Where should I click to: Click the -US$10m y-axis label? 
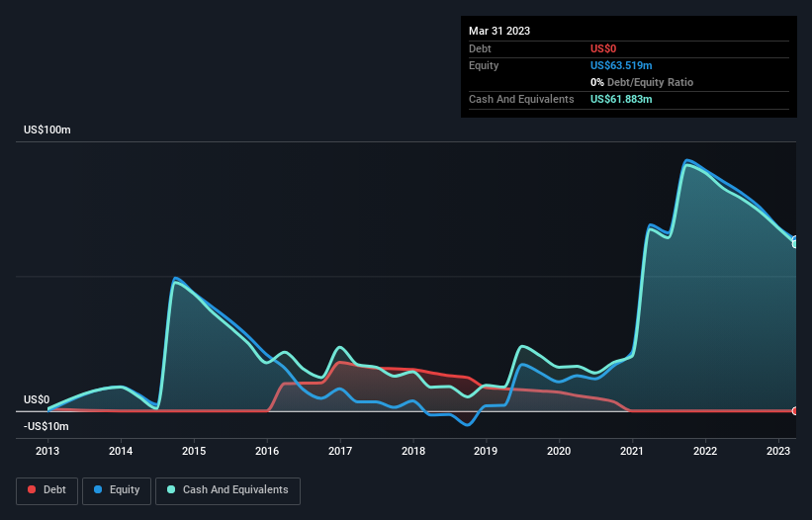(46, 426)
